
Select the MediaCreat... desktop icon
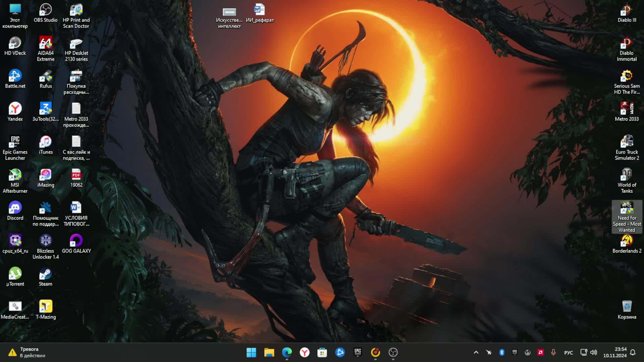coord(15,310)
